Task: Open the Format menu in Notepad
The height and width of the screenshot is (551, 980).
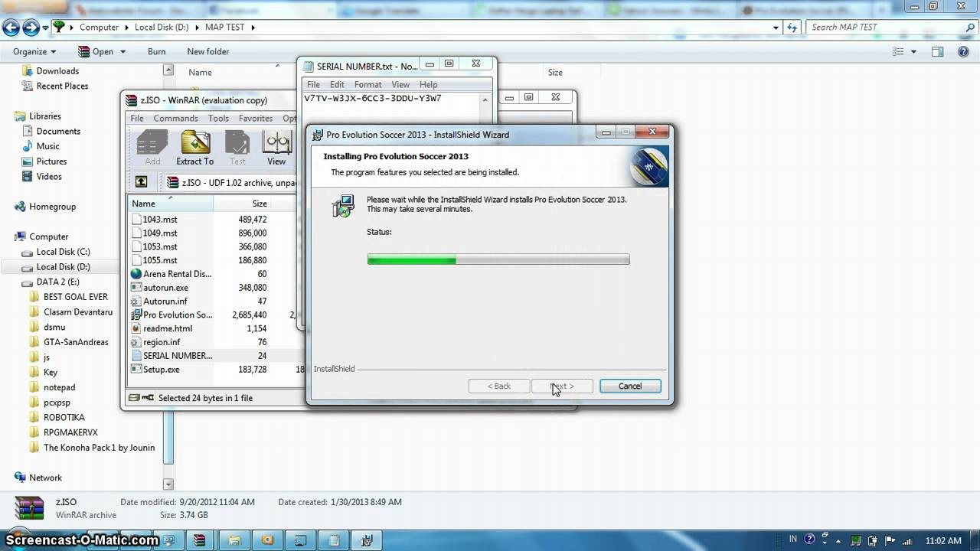Action: (x=367, y=84)
